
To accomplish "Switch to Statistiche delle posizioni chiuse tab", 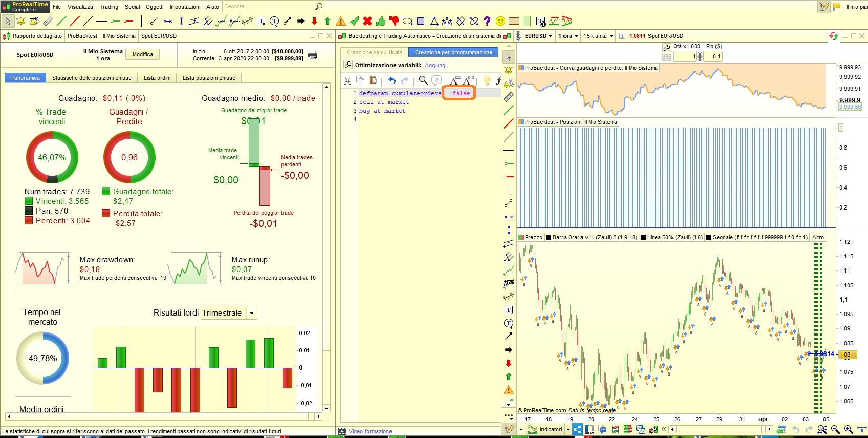I will pos(92,78).
